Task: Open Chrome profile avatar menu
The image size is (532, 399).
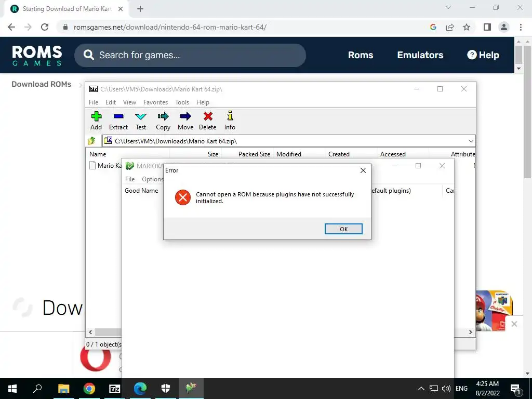Action: click(x=504, y=27)
